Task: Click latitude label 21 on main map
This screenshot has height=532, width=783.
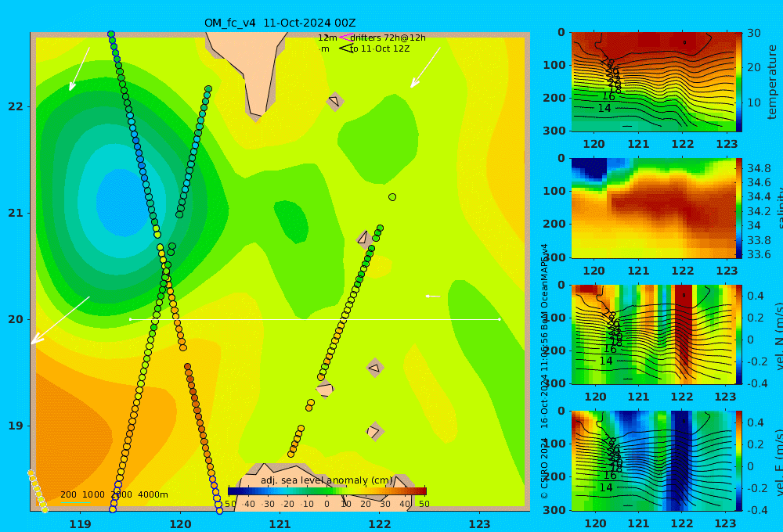Action: coord(16,213)
